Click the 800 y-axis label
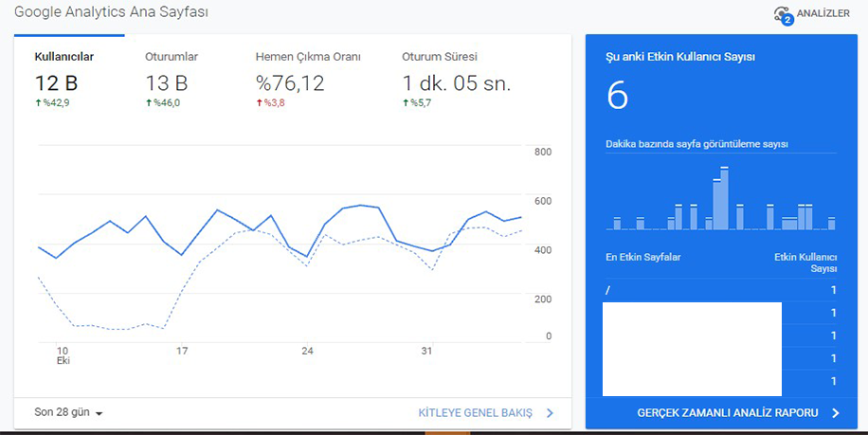This screenshot has width=868, height=435. click(543, 153)
